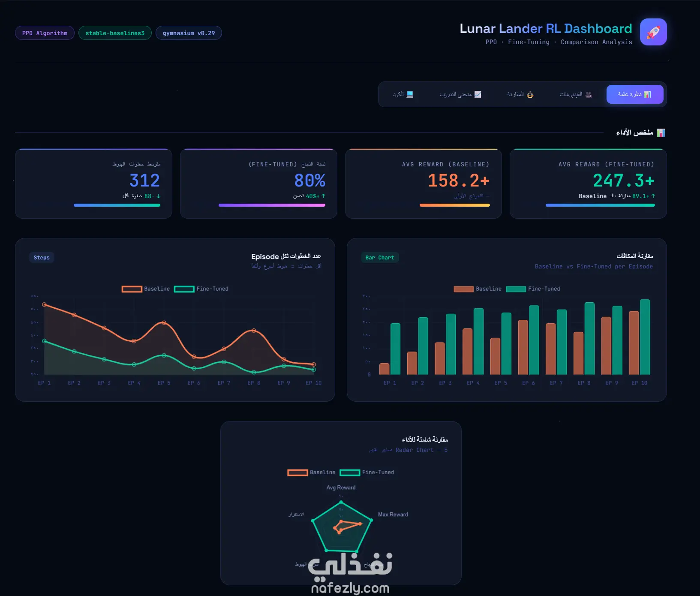Click the 312 average steps value
Screen dimensions: 700x596
click(144, 181)
